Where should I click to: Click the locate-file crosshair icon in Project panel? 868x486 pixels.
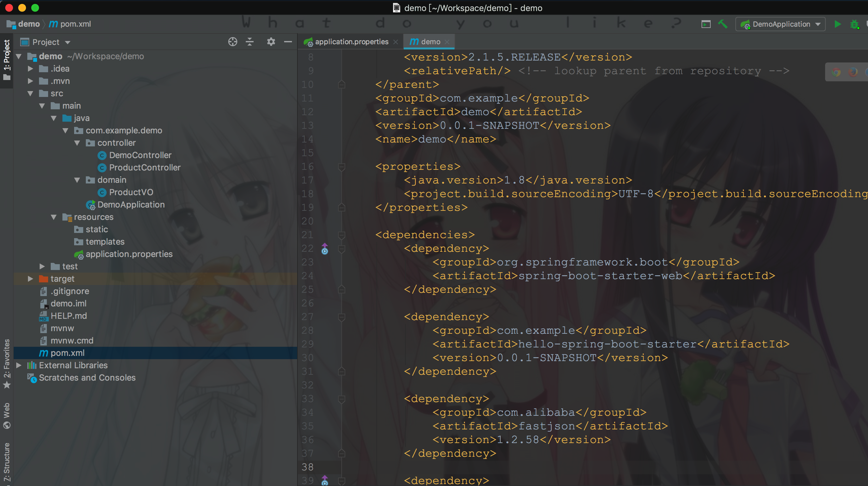coord(232,42)
